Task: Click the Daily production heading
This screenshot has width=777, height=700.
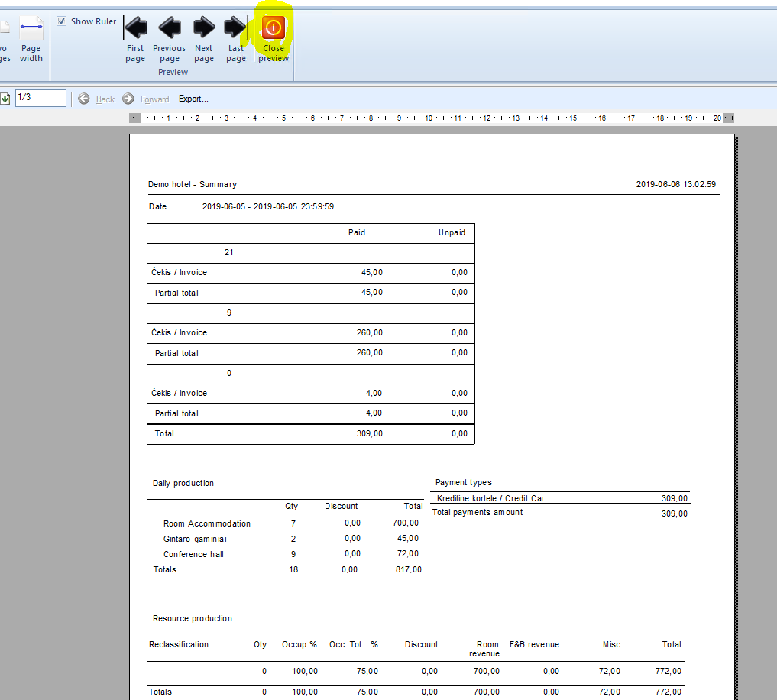Action: [183, 484]
